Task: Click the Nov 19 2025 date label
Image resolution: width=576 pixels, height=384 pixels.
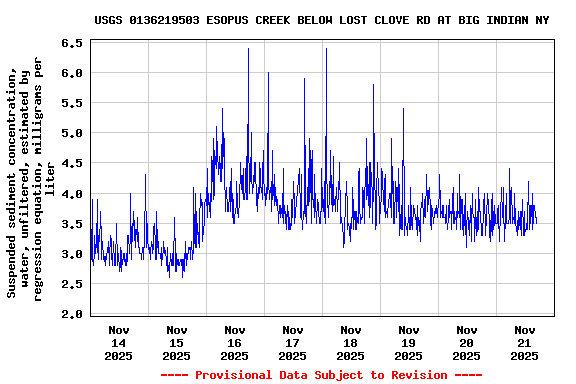Action: point(409,343)
